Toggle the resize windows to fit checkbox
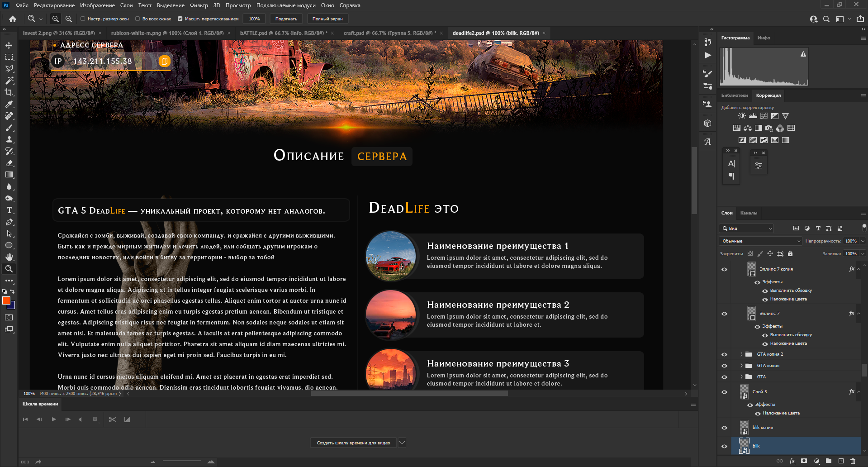Screen dimensions: 868x467 click(83, 19)
